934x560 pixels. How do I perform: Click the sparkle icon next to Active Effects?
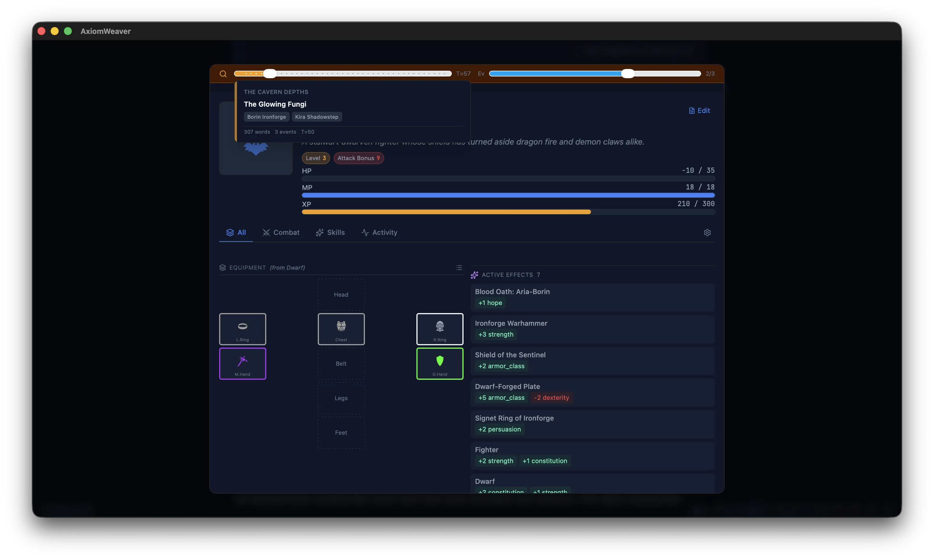pos(474,275)
